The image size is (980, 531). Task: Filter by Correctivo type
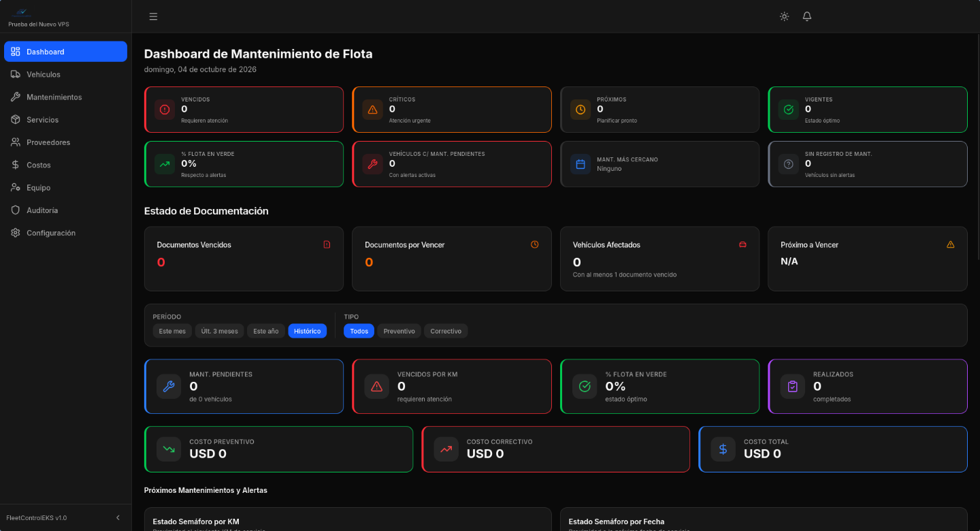point(446,331)
